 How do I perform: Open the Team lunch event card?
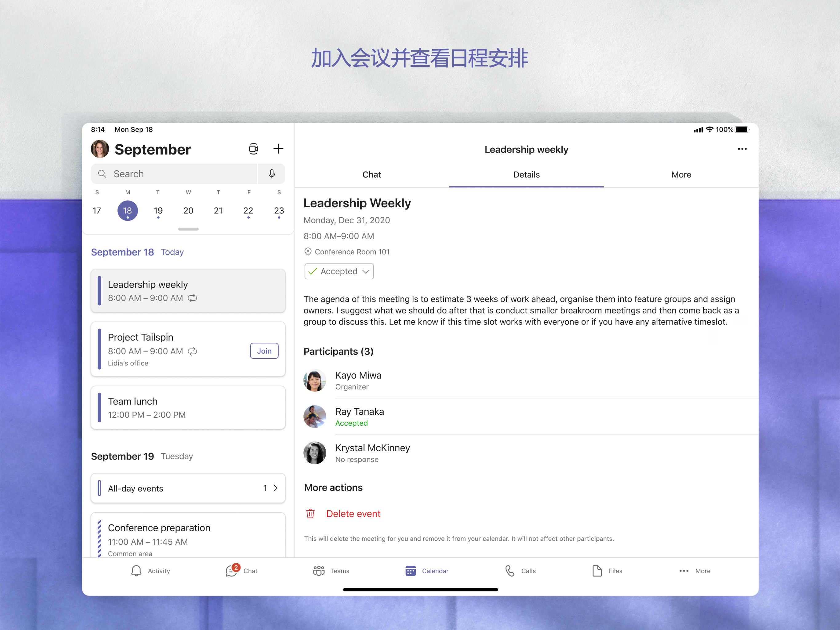click(188, 408)
